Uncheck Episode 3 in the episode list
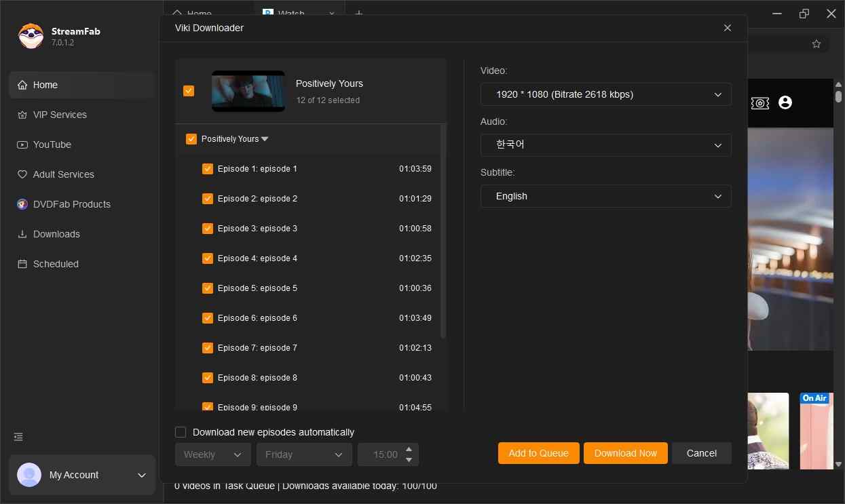Screen dimensions: 845x504 point(208,229)
